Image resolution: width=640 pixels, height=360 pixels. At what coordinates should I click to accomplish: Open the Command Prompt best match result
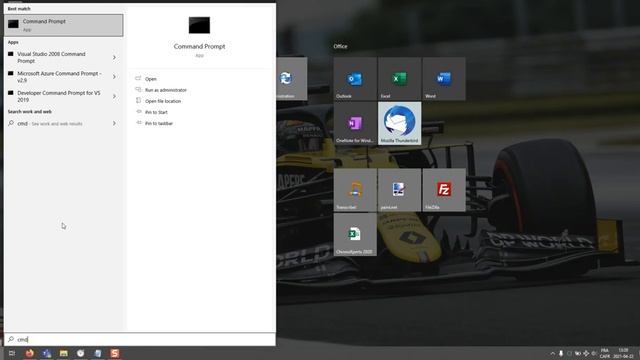pos(64,25)
